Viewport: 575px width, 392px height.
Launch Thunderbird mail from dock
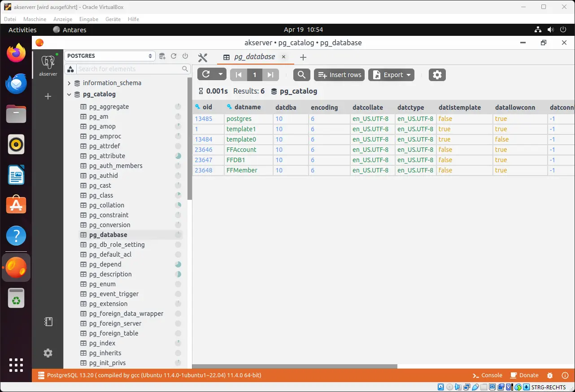(16, 84)
